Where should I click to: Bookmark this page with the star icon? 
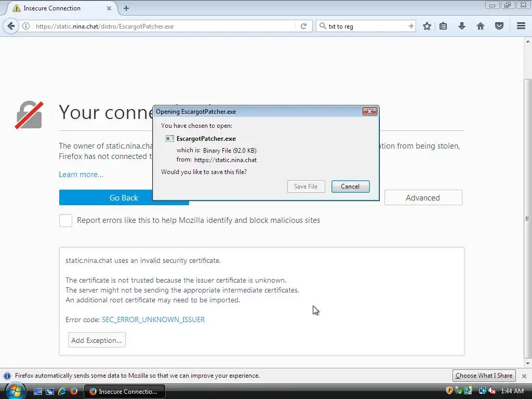point(427,26)
